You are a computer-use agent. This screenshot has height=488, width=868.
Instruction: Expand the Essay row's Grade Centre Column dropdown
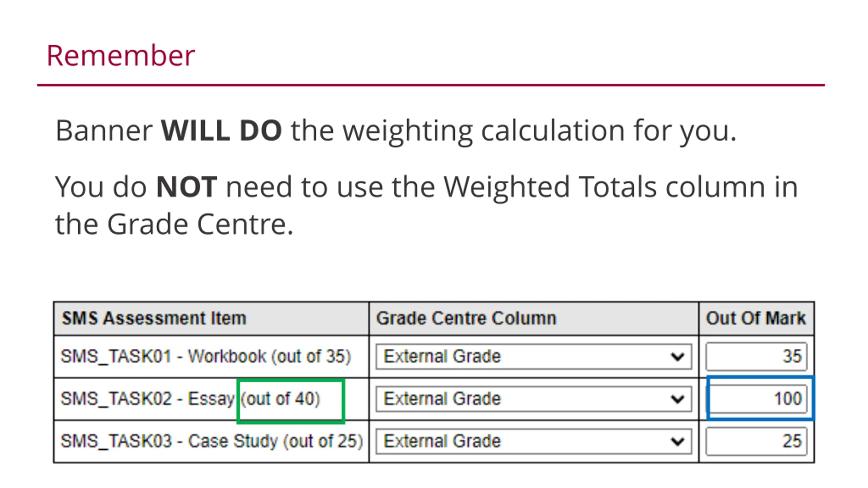[x=534, y=399]
